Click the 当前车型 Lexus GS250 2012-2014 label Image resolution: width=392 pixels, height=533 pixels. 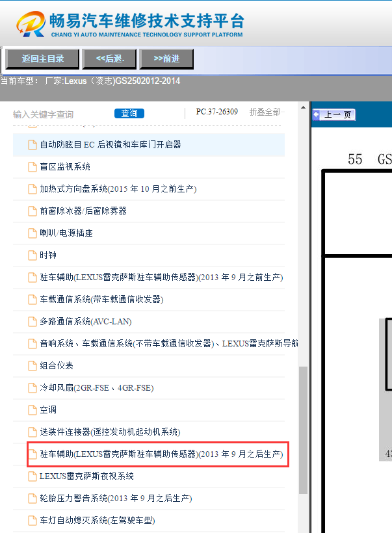tap(90, 81)
